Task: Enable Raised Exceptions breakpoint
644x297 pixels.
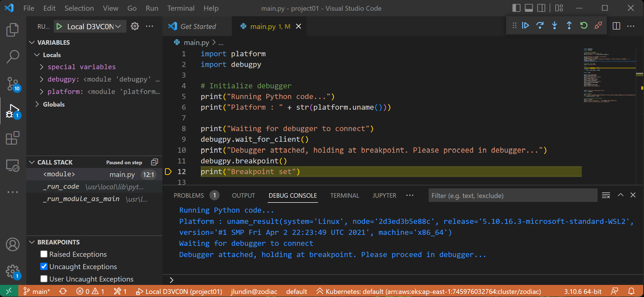Action: [44, 254]
